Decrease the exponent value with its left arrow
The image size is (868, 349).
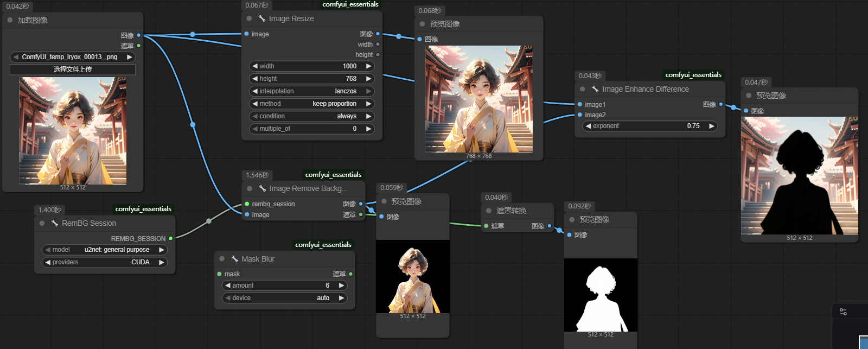tap(588, 126)
